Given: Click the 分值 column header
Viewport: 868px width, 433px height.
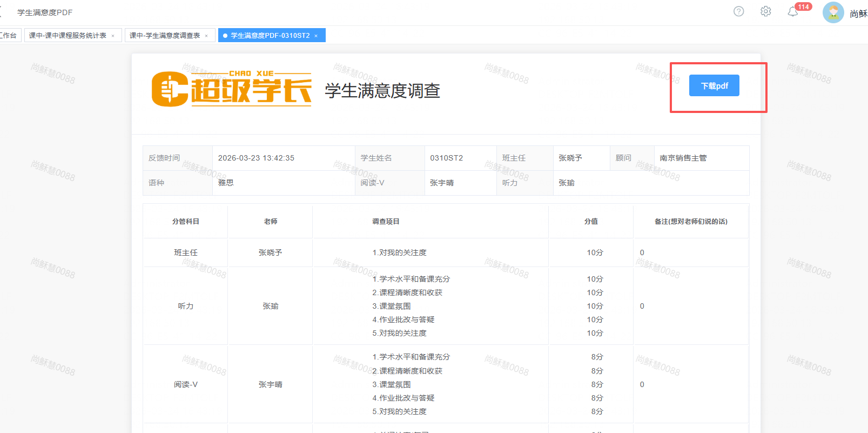Looking at the screenshot, I should 591,222.
